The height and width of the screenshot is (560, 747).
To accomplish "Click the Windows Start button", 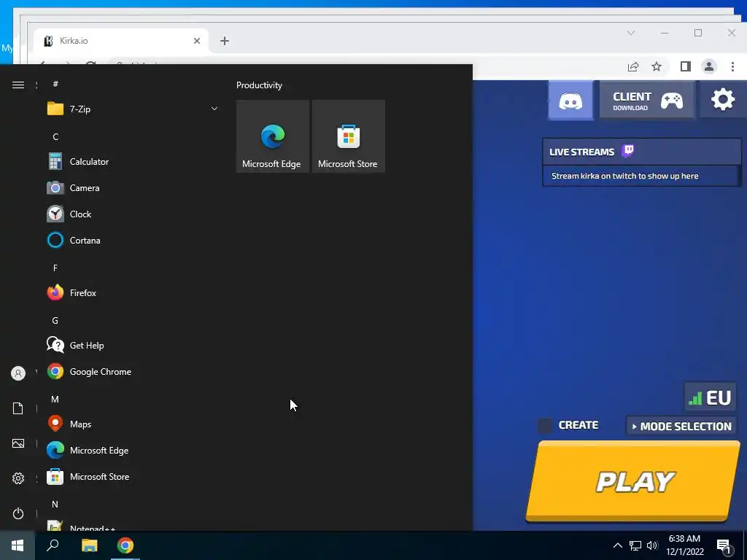I will [x=18, y=545].
